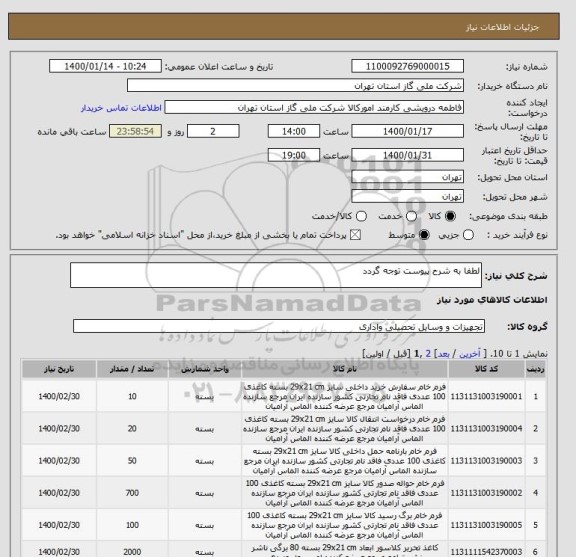Click the goods group field تجهیزات و وسایل تحصیلی واداری

[279, 326]
